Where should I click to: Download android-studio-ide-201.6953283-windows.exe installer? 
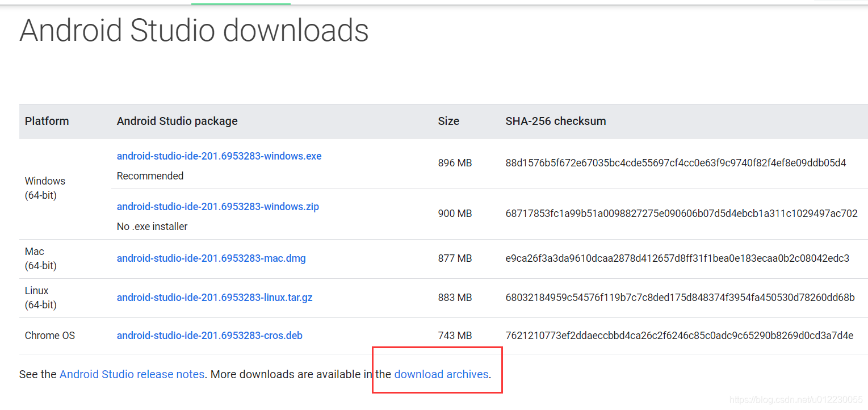219,156
